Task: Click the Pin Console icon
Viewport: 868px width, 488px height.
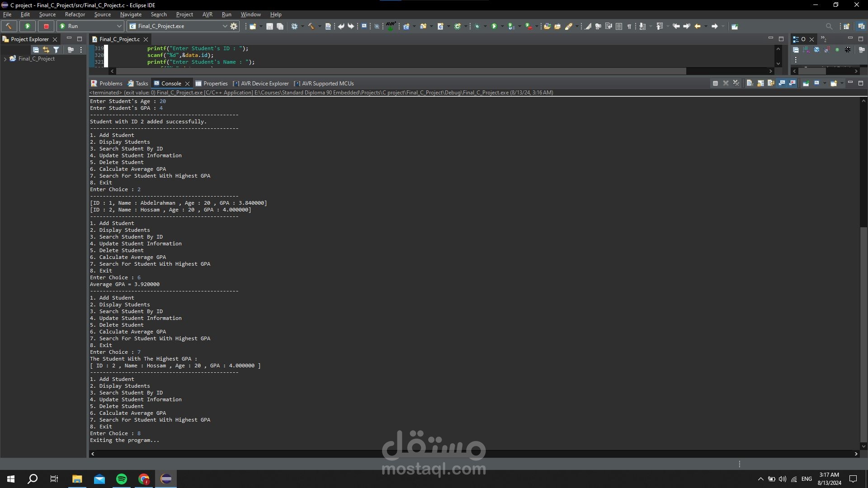Action: tap(806, 83)
